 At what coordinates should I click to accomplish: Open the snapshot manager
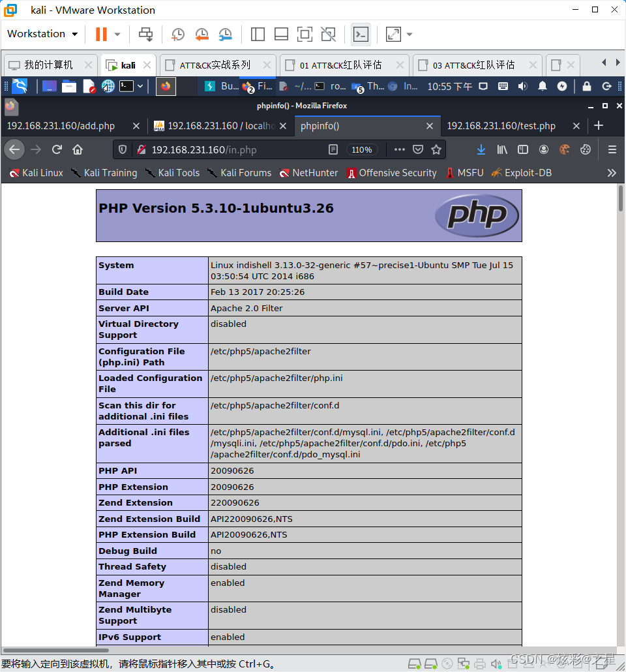point(225,35)
